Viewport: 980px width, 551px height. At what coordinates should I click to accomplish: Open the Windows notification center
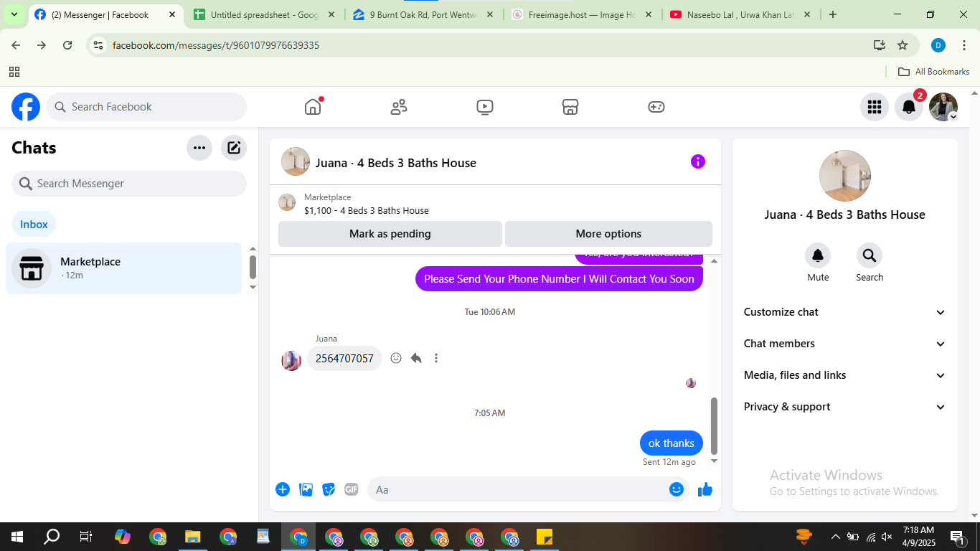(x=958, y=537)
